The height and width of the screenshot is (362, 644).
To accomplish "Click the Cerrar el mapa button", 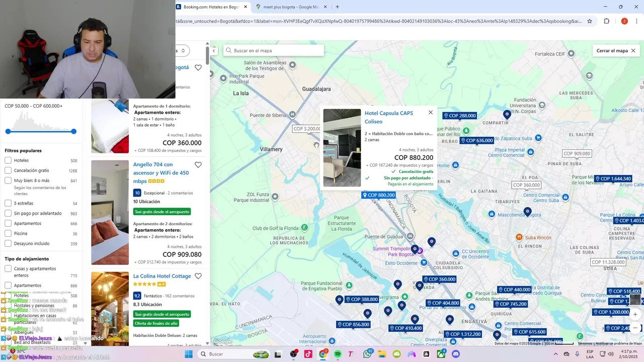I will (616, 51).
